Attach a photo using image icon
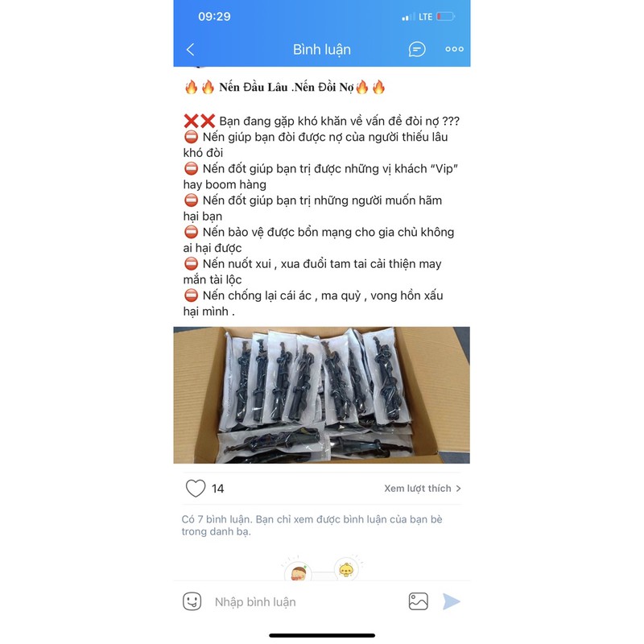 tap(418, 601)
